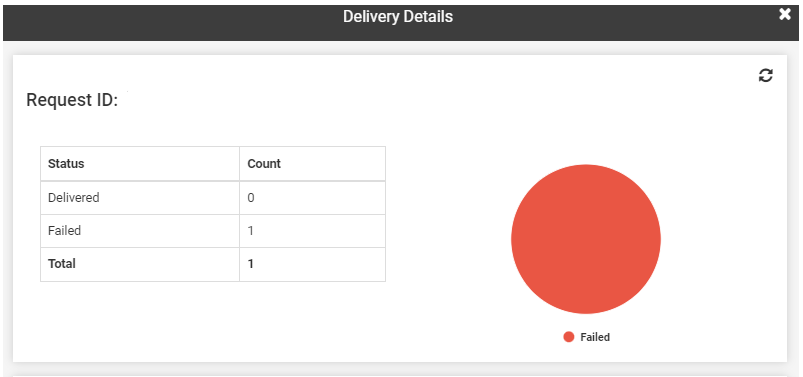Click the top edge of the next card below

(x=399, y=375)
